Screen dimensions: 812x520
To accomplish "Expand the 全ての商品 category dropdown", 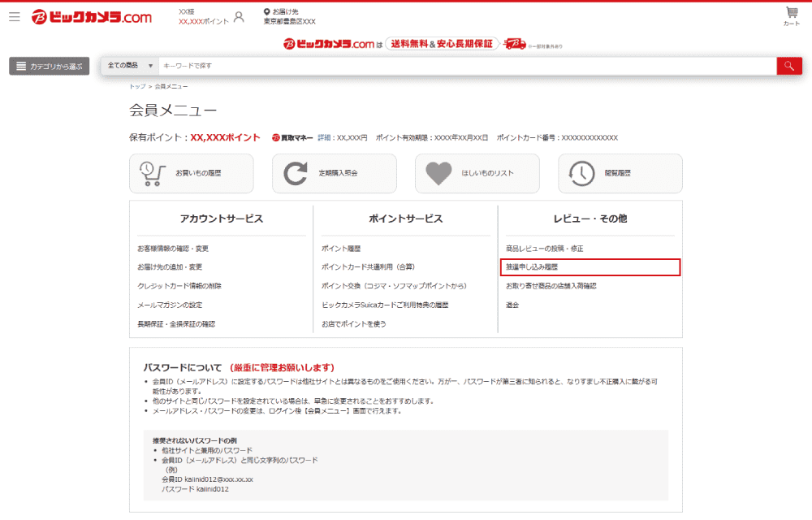I will click(129, 66).
